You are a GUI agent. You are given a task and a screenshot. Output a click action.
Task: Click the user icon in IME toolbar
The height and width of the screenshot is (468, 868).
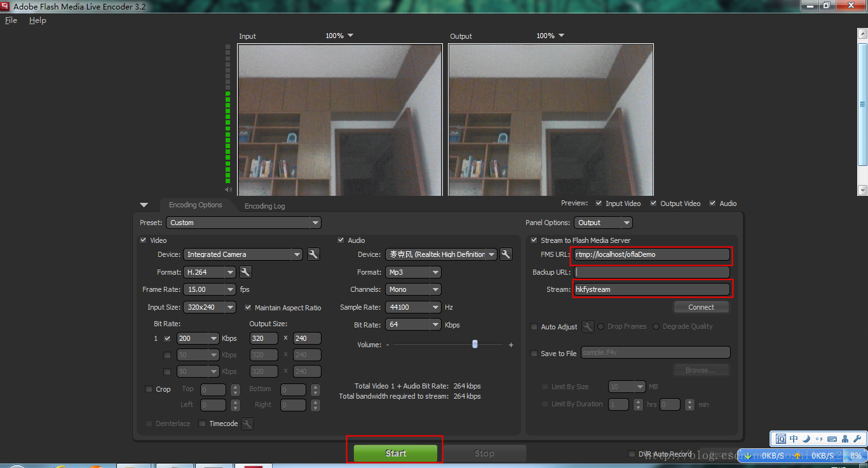pos(844,439)
